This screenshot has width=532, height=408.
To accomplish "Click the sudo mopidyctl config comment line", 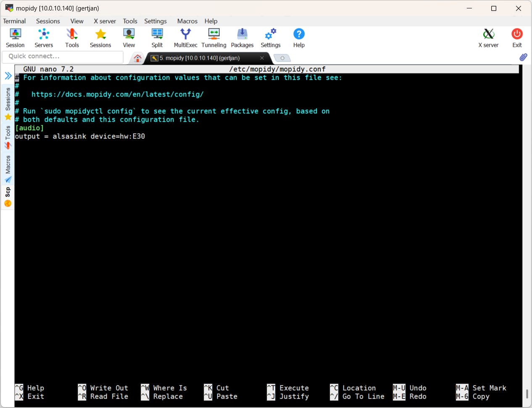I will point(172,111).
